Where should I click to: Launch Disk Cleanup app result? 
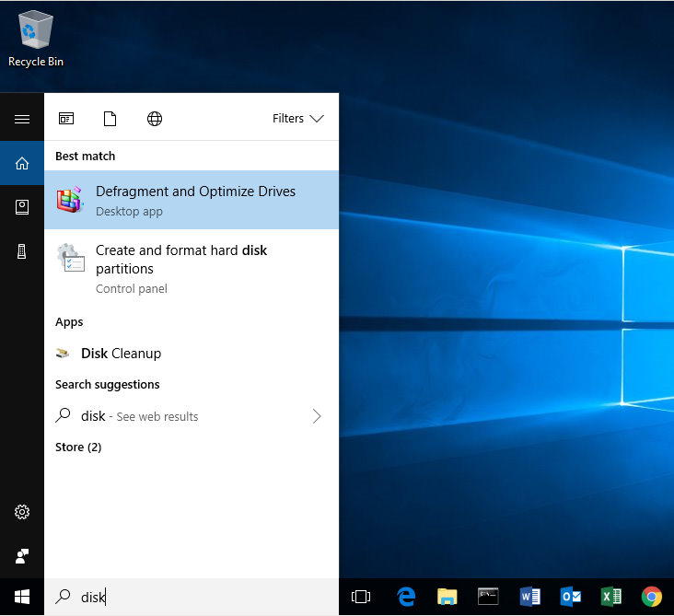(192, 354)
